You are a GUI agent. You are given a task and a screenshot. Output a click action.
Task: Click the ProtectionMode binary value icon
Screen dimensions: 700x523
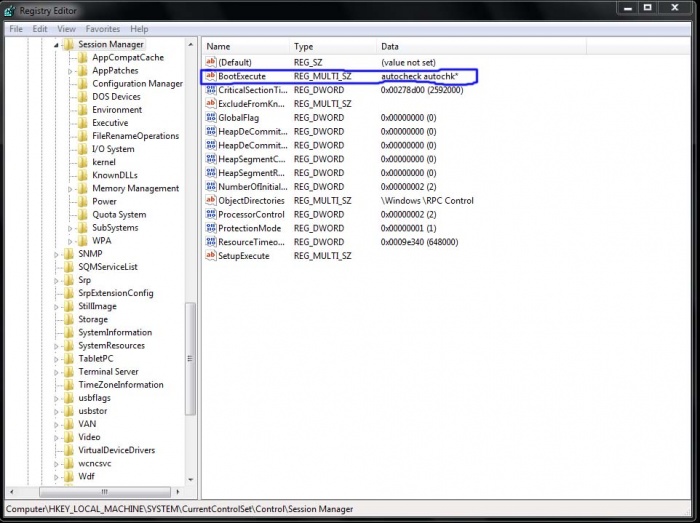point(211,228)
